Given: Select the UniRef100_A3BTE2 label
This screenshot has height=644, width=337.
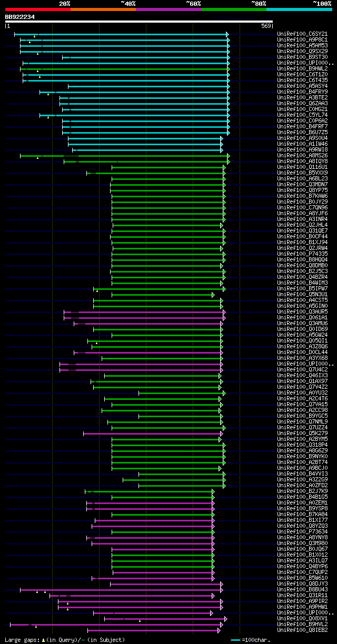Looking at the screenshot, I should click(x=302, y=98).
